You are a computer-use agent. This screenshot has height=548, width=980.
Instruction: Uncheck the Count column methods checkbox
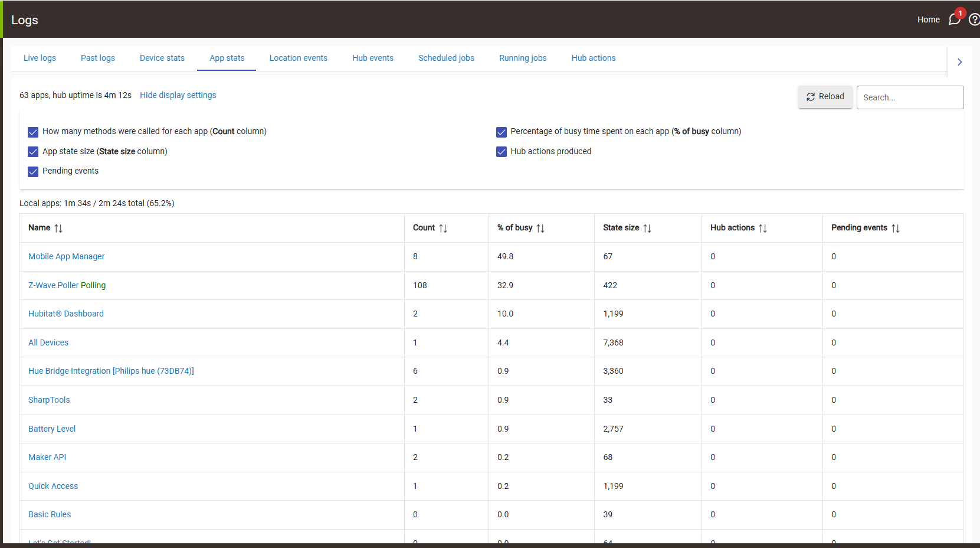[x=33, y=132]
